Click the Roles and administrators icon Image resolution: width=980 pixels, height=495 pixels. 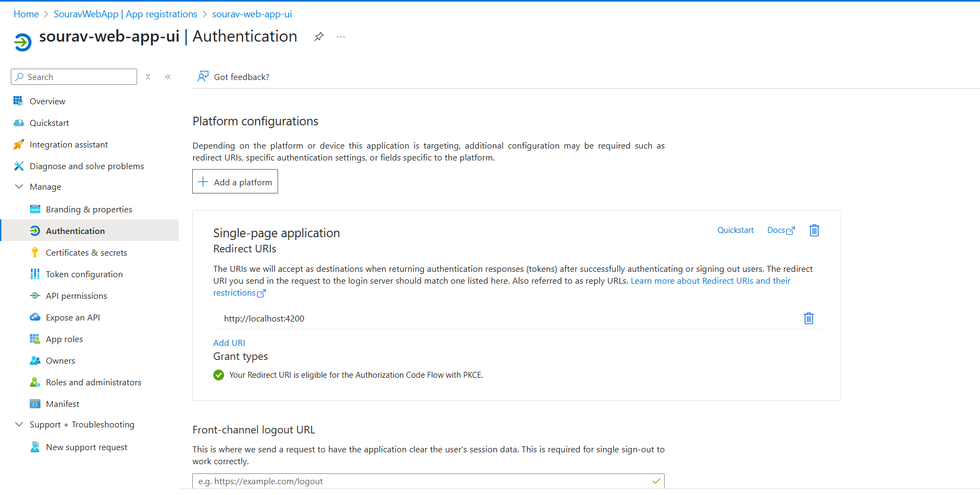tap(35, 382)
